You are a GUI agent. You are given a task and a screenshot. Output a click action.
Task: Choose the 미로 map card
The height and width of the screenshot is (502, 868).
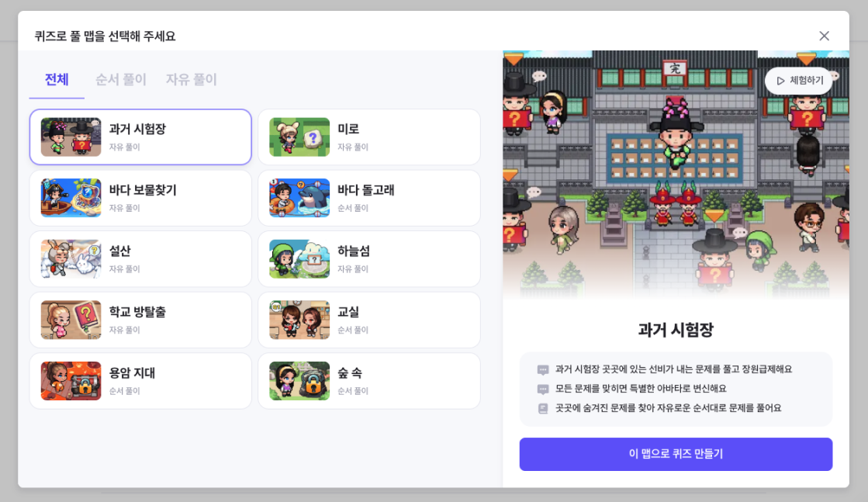click(369, 137)
